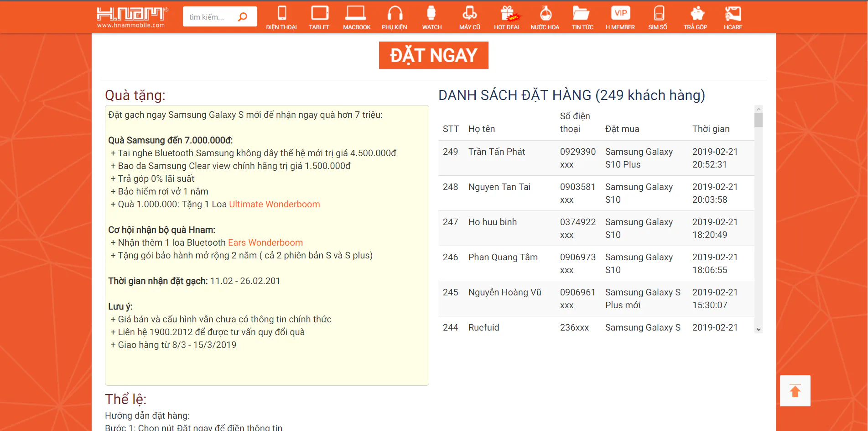Screen dimensions: 868x431
Task: Click the Số điện thoại column header
Action: point(575,122)
